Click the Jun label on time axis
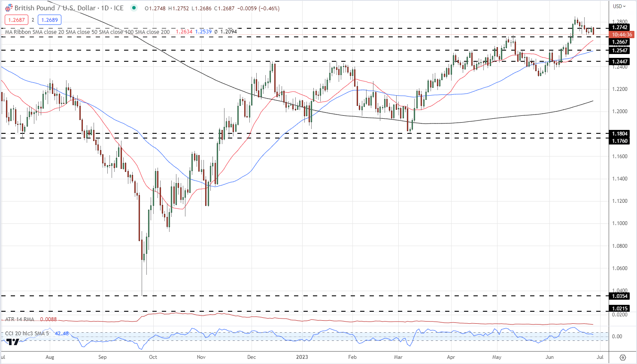 pyautogui.click(x=549, y=357)
